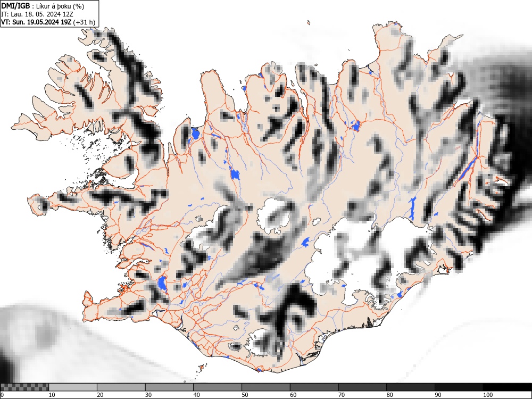Click the legend label '10'
This screenshot has height=399, width=532.
52,395
